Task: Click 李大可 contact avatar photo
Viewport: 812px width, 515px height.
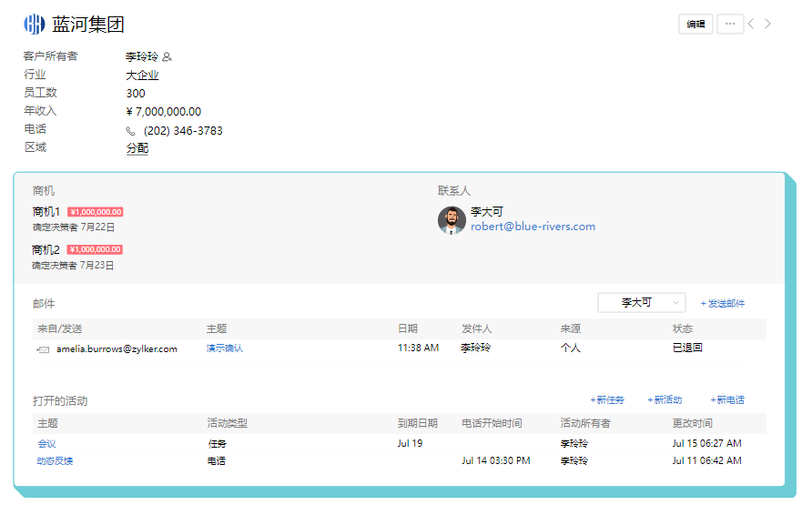Action: pos(452,220)
